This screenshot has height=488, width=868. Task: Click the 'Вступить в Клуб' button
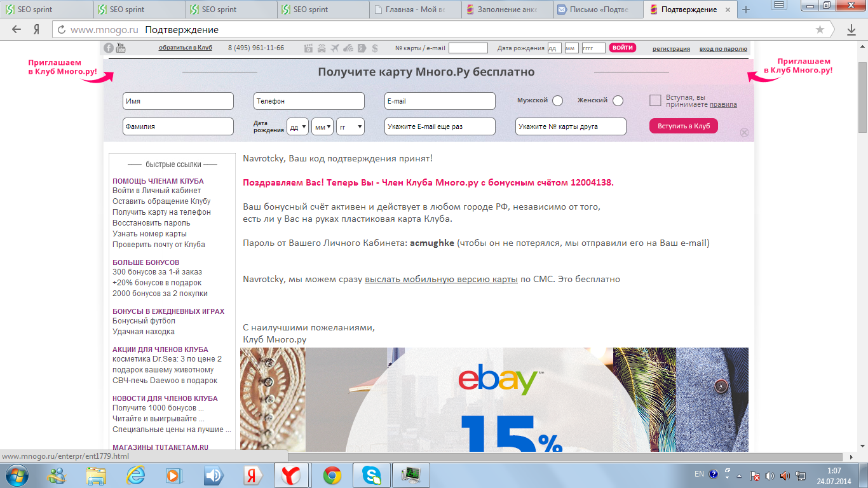tap(684, 126)
